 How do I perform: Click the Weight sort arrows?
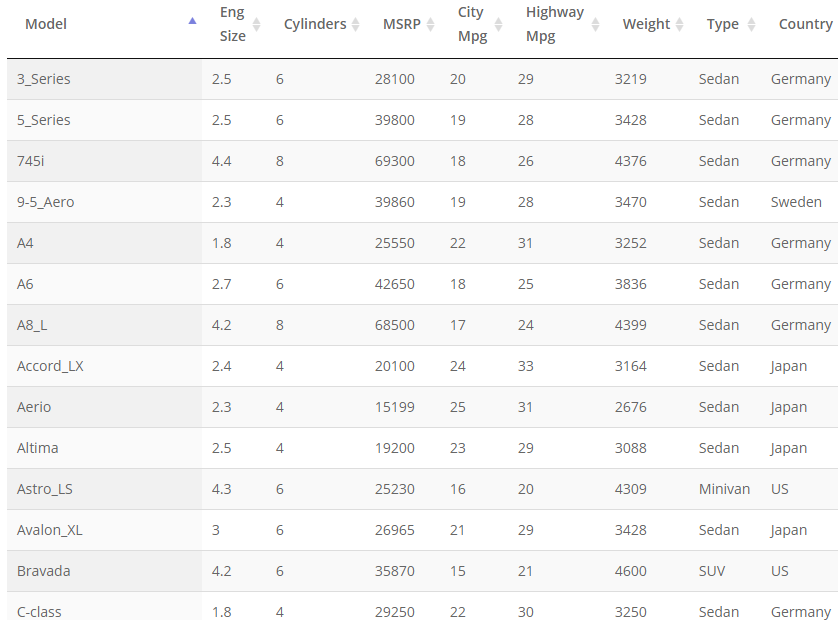(x=679, y=24)
